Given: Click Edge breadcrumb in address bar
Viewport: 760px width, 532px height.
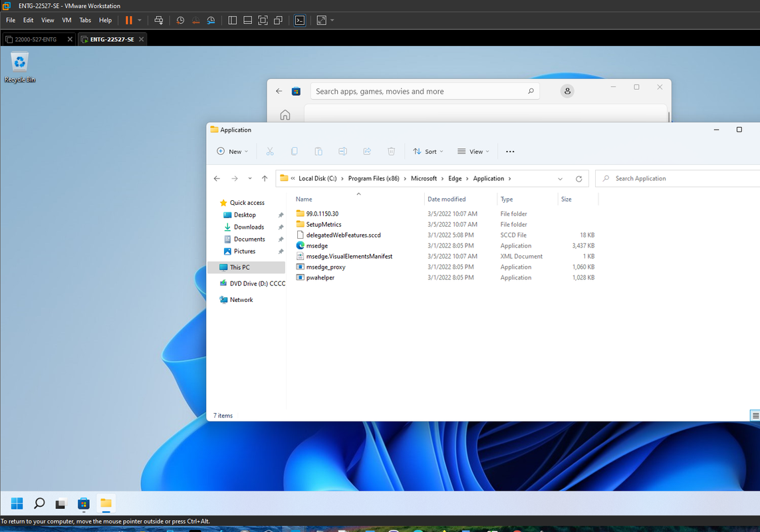Looking at the screenshot, I should pyautogui.click(x=455, y=178).
